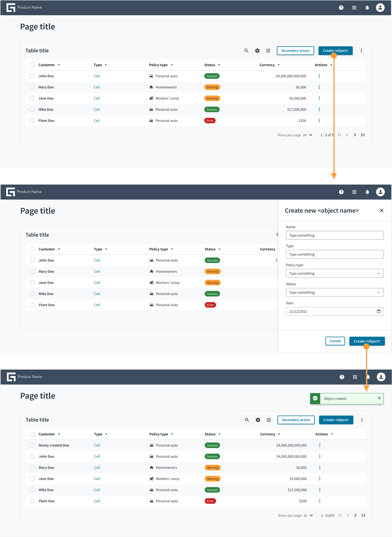392x537 pixels.
Task: Open the calendar picker in Date field
Action: pyautogui.click(x=379, y=311)
